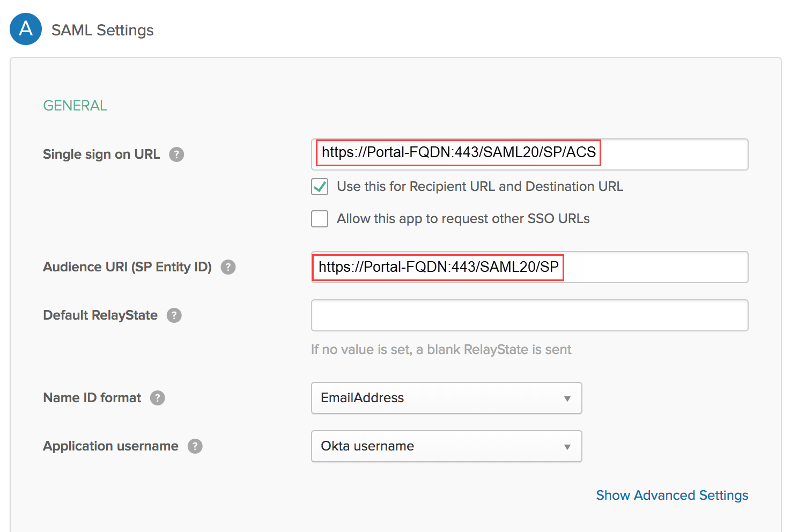Click the SAML Settings heading
This screenshot has height=532, width=798.
tap(102, 30)
